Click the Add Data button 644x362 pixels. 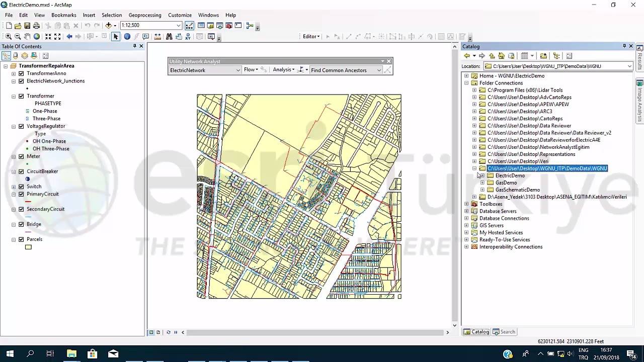109,26
